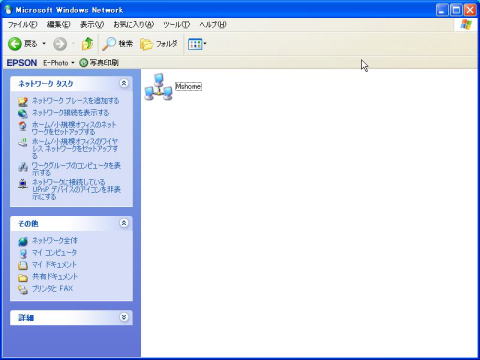Expand the Details (詳細) panel

pos(124,317)
